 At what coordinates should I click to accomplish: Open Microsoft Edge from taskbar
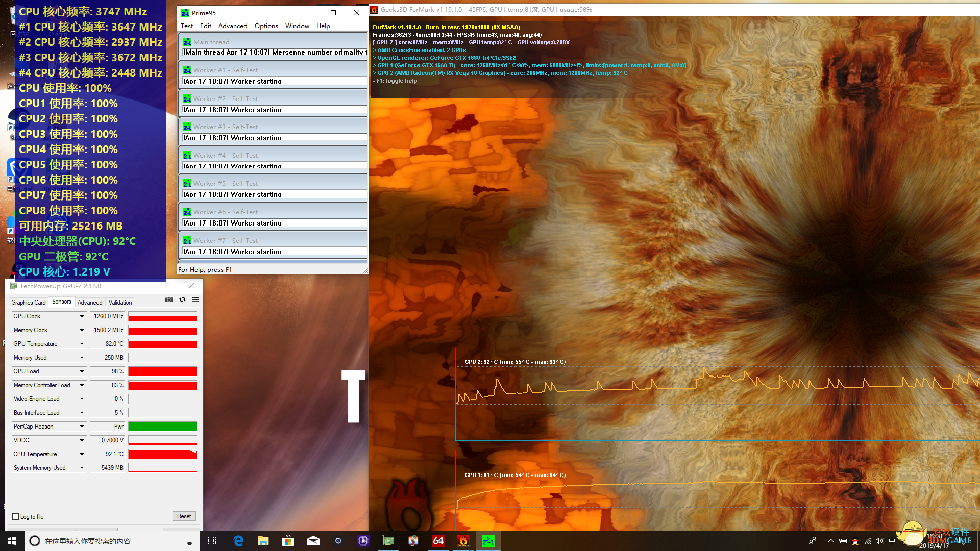(x=238, y=541)
